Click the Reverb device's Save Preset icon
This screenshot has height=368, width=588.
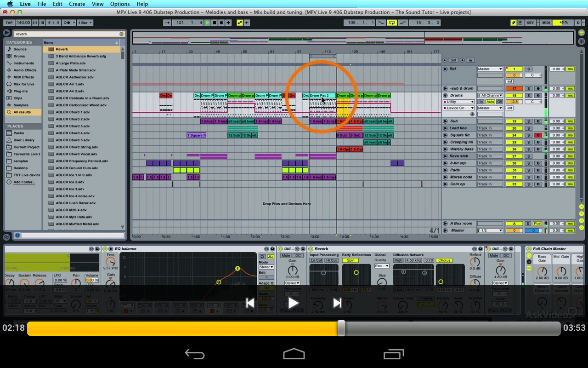[x=480, y=249]
